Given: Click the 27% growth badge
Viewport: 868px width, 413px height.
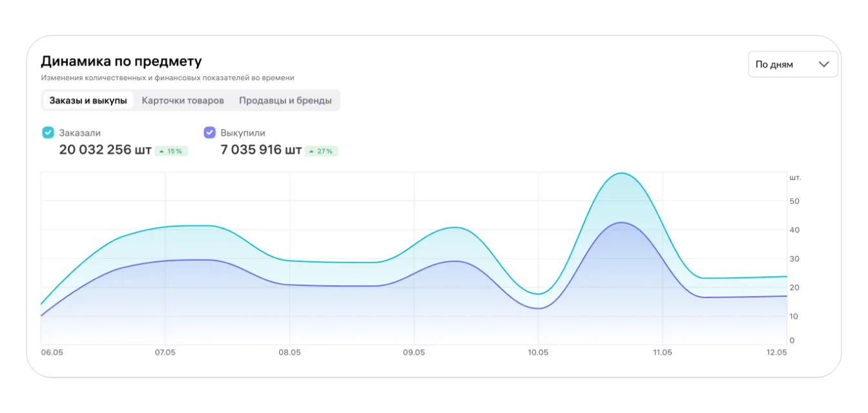Looking at the screenshot, I should [x=322, y=151].
